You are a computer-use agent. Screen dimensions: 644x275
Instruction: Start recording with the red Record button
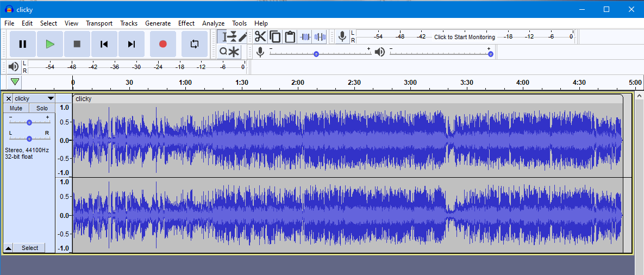(163, 44)
